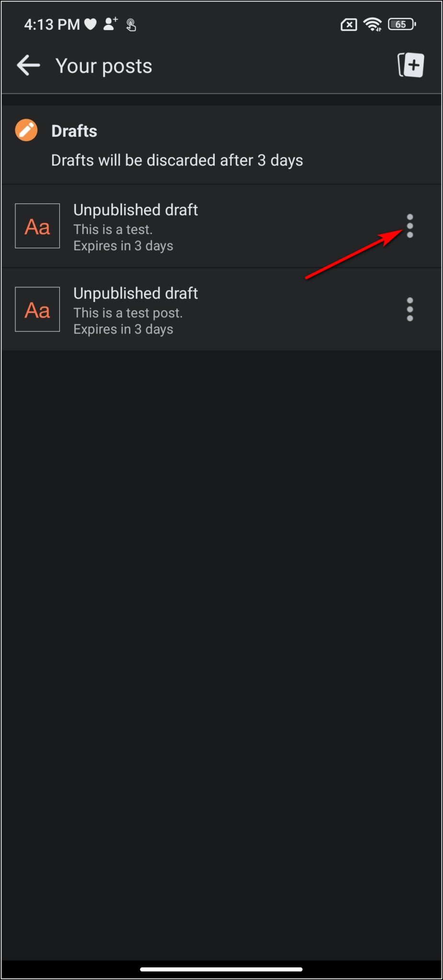Tap the battery indicator showing 65

point(402,24)
